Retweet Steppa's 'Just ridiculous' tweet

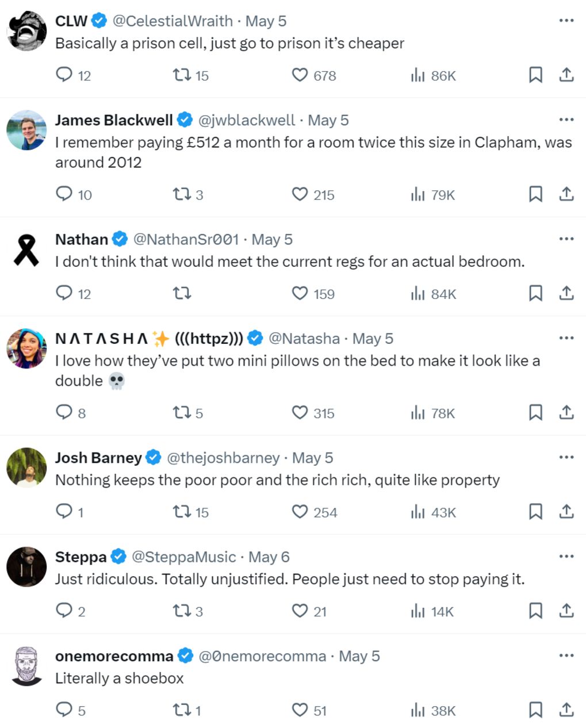182,611
